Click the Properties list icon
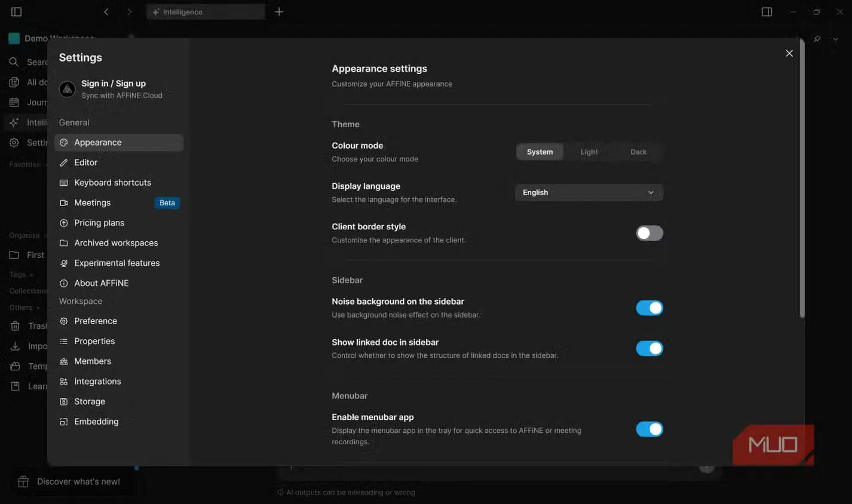Screen dimensions: 852x504 coord(64,342)
